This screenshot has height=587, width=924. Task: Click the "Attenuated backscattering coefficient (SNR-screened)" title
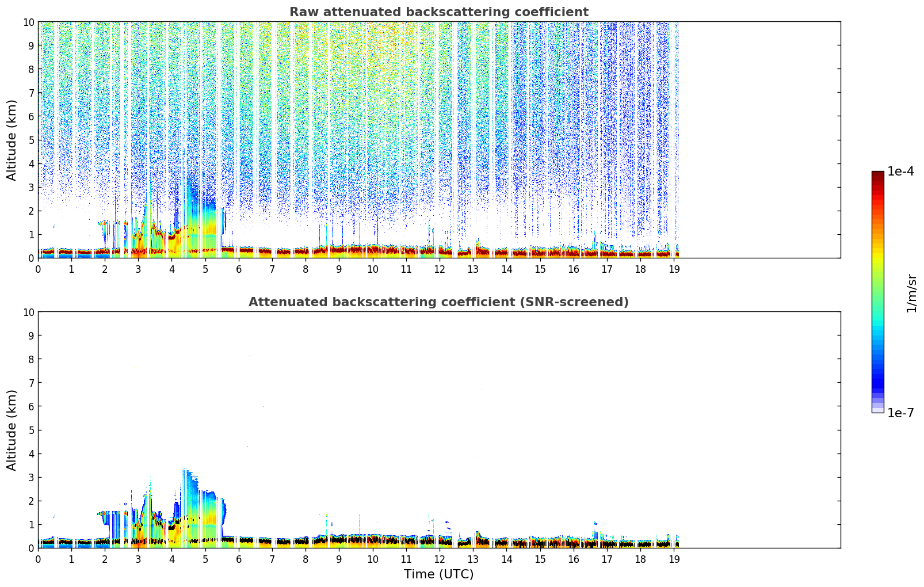(x=438, y=302)
